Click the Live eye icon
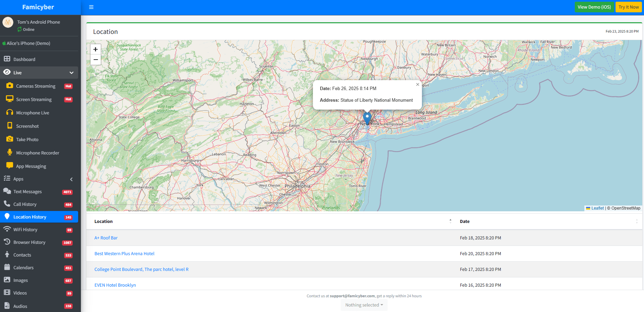 [x=7, y=72]
